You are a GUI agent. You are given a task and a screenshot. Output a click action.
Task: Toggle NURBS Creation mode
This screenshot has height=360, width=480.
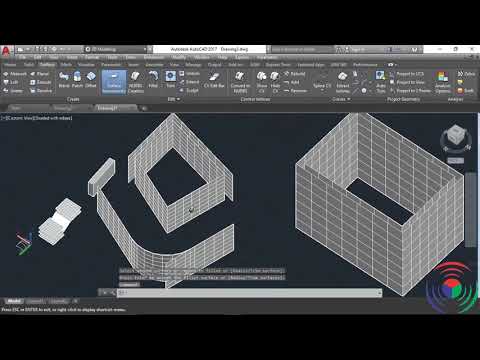[x=136, y=82]
